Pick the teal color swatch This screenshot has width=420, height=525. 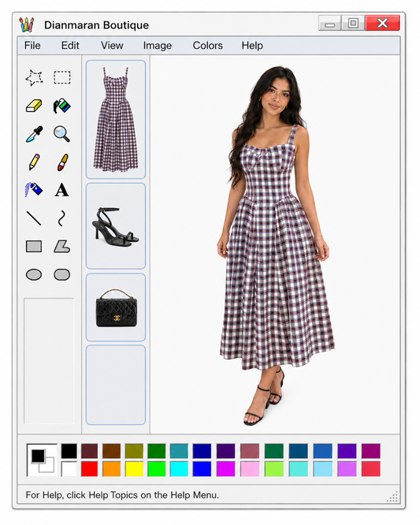coord(179,451)
